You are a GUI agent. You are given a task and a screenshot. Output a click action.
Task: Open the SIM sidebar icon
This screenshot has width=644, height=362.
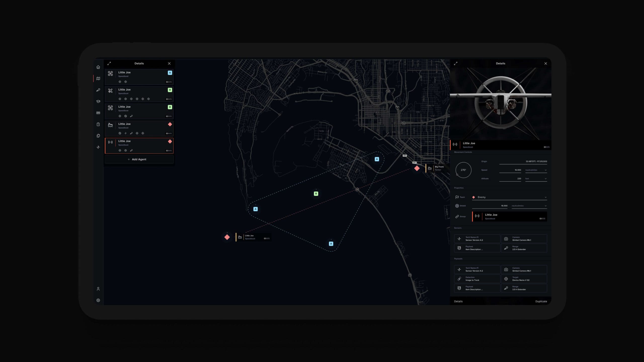(x=98, y=113)
